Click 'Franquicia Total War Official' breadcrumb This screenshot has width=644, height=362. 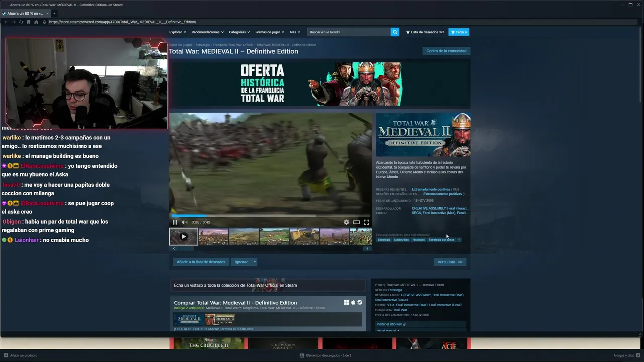pos(233,45)
